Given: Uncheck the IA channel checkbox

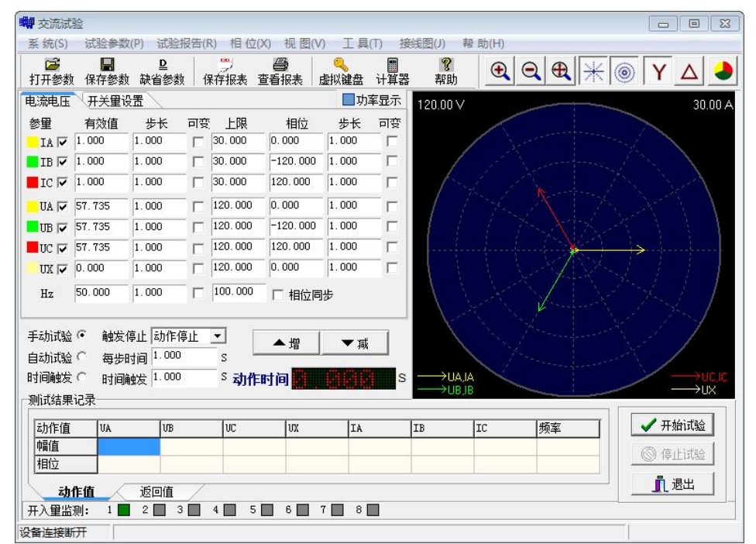Looking at the screenshot, I should click(x=63, y=142).
